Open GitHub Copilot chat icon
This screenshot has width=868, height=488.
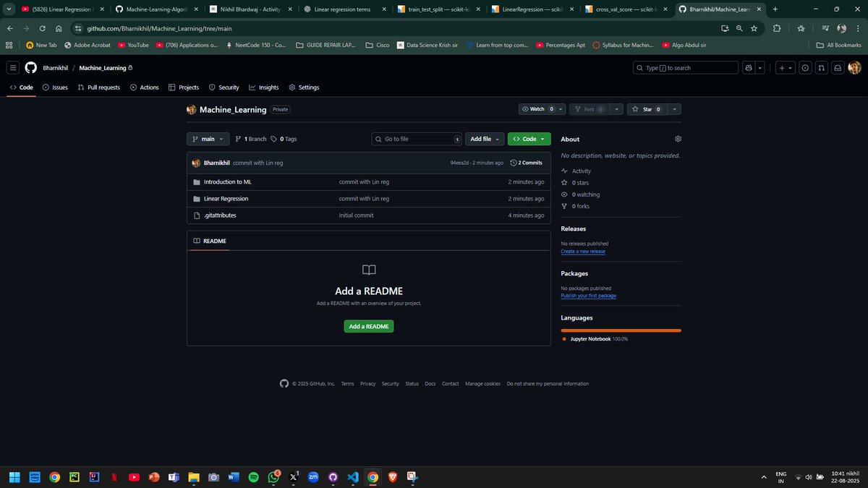tap(749, 67)
